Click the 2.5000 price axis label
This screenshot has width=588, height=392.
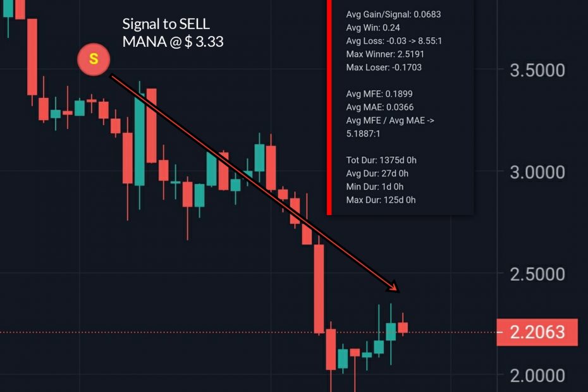(x=537, y=274)
